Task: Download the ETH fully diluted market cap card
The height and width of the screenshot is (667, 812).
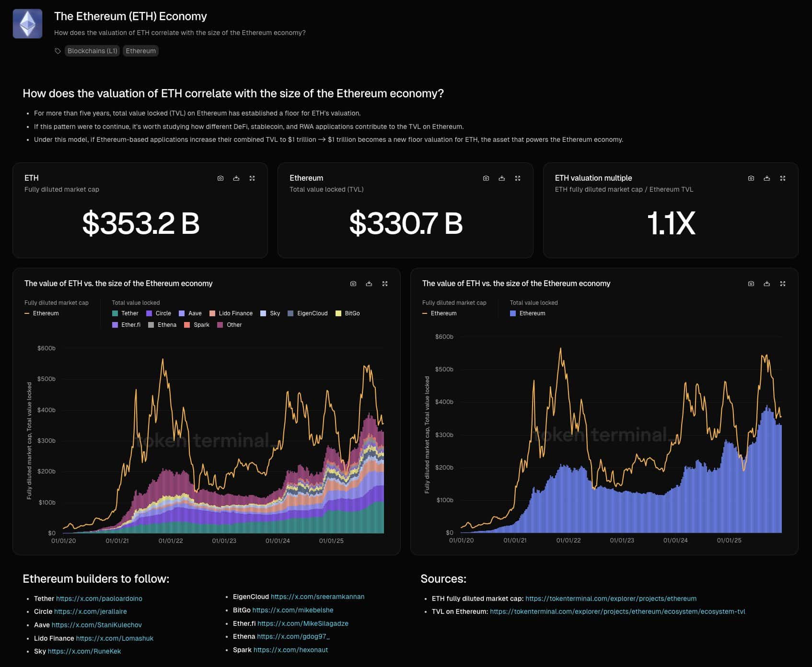Action: pos(236,178)
